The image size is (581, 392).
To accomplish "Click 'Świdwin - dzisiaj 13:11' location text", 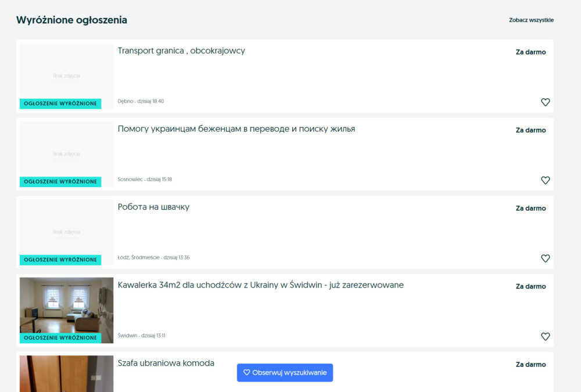I will pyautogui.click(x=142, y=336).
